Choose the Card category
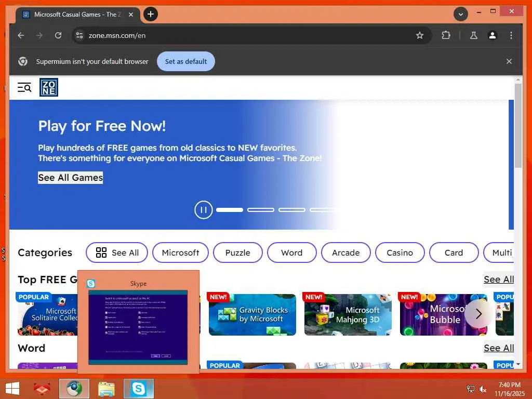The height and width of the screenshot is (399, 532). (454, 252)
